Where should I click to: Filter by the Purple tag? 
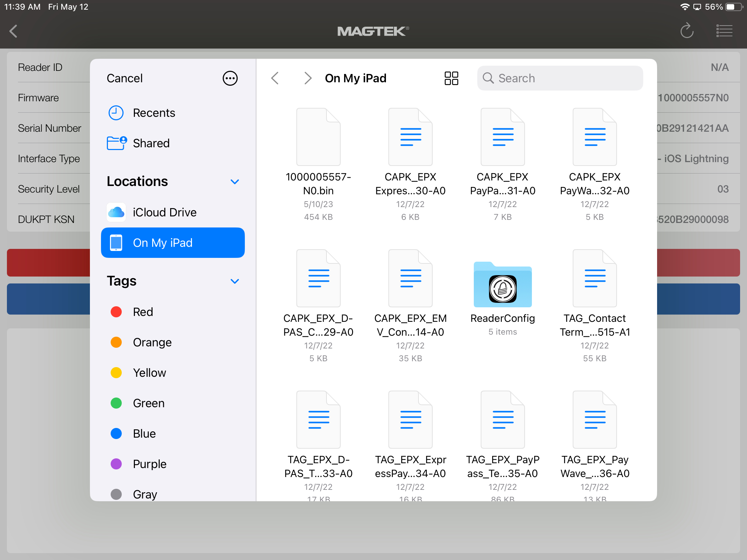click(173, 464)
